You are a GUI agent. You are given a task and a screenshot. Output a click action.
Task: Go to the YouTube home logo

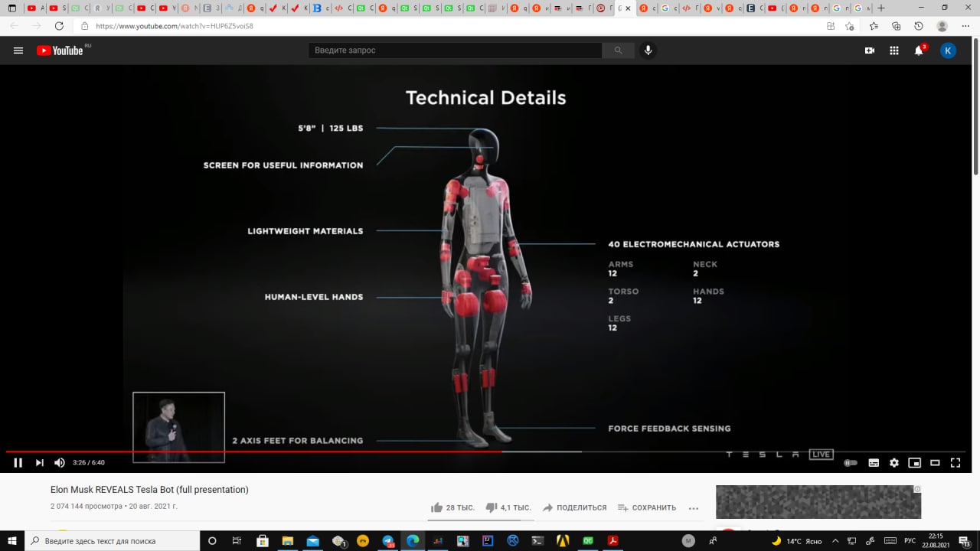click(60, 51)
